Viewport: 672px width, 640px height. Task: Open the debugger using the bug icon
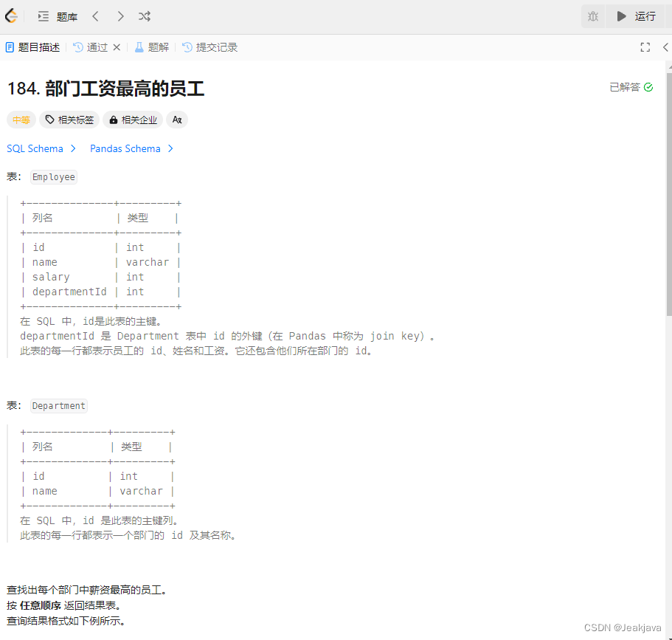pos(592,16)
